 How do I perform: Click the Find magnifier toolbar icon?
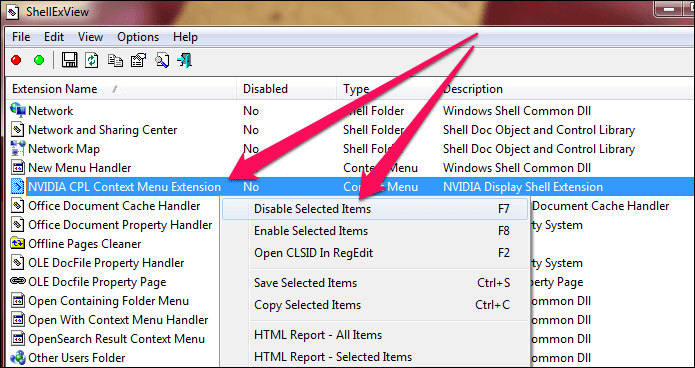point(162,60)
